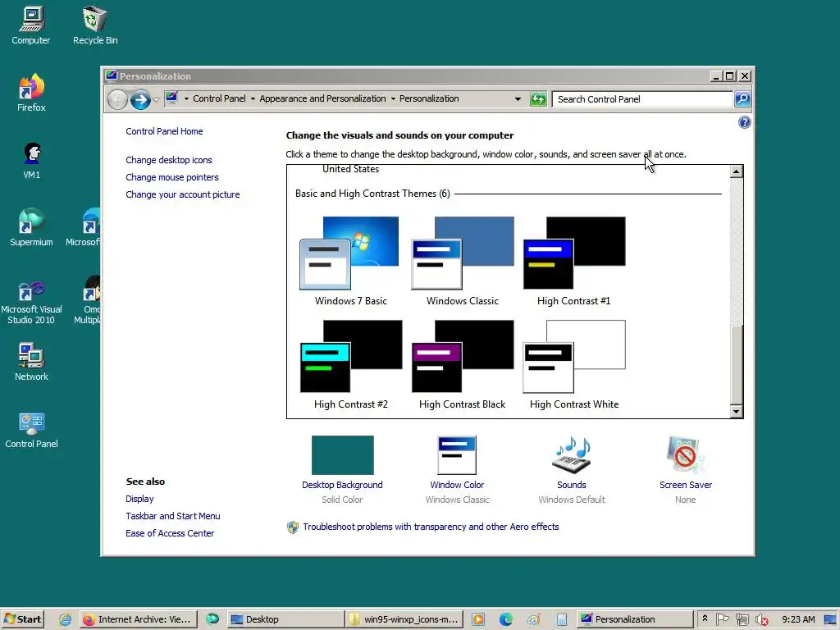The image size is (840, 630).
Task: Click the Paint taskbar icon
Action: coord(533,619)
